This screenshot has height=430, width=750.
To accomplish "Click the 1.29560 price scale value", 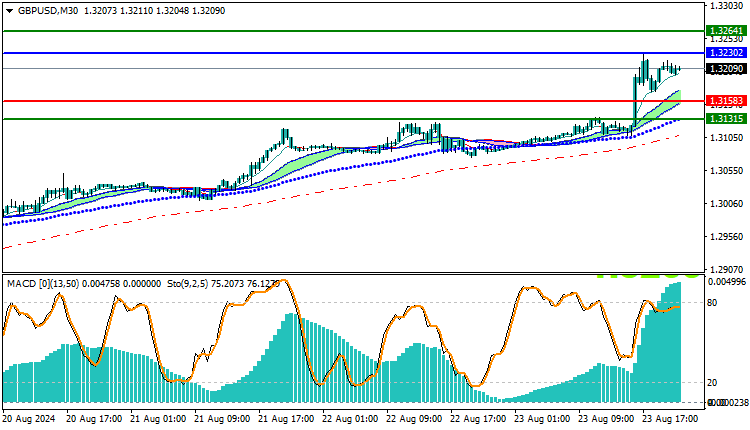I will (727, 237).
